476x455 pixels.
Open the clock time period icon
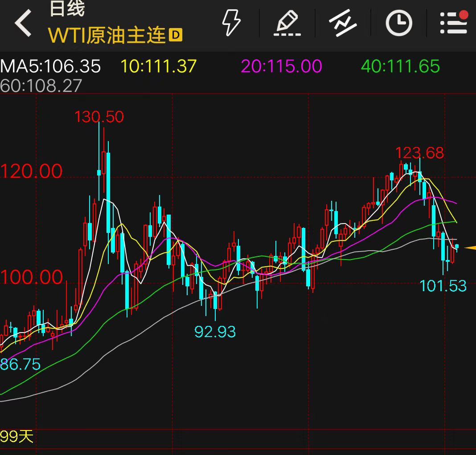point(399,23)
